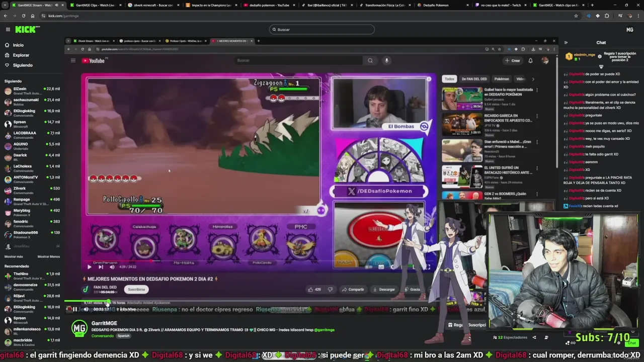644x362 pixels.
Task: Collapse the chat panel arrow
Action: [x=566, y=43]
